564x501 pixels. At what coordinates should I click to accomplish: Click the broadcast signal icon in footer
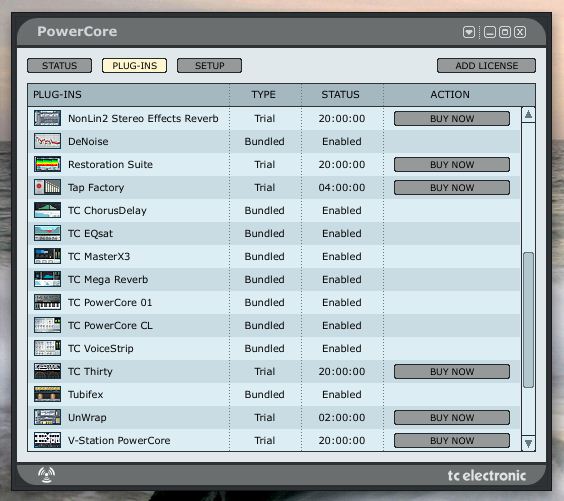tap(47, 475)
